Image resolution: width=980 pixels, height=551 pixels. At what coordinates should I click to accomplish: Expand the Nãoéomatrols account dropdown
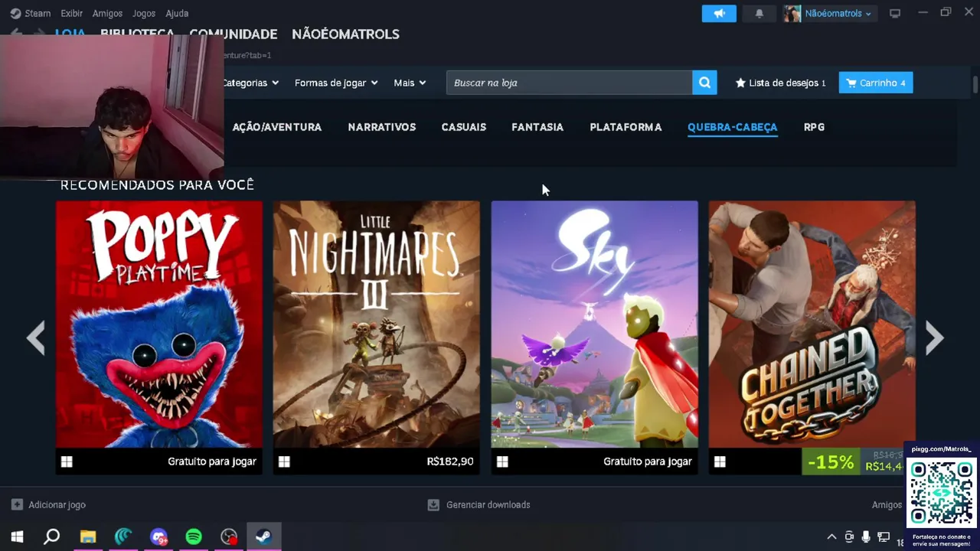[x=830, y=13]
